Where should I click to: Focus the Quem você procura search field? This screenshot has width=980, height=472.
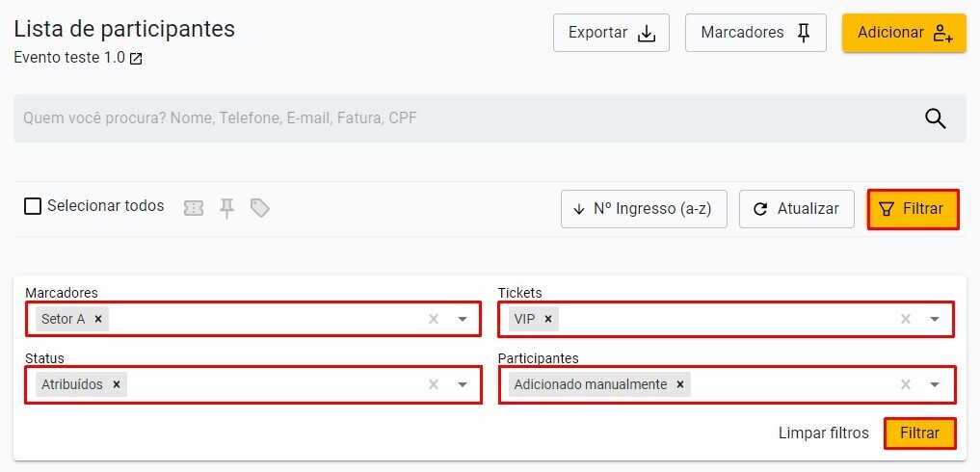pyautogui.click(x=463, y=118)
